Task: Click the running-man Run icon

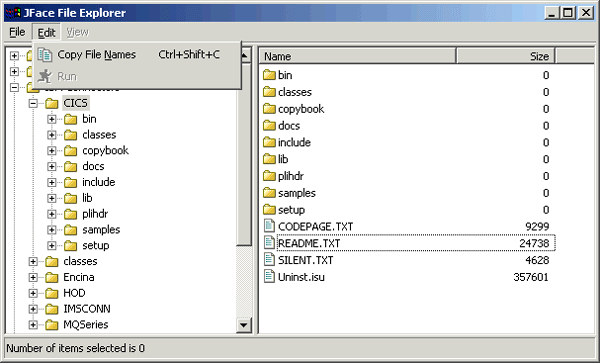Action: 45,76
